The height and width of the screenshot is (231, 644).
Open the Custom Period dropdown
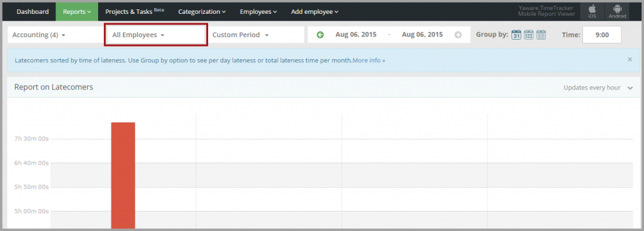point(256,35)
